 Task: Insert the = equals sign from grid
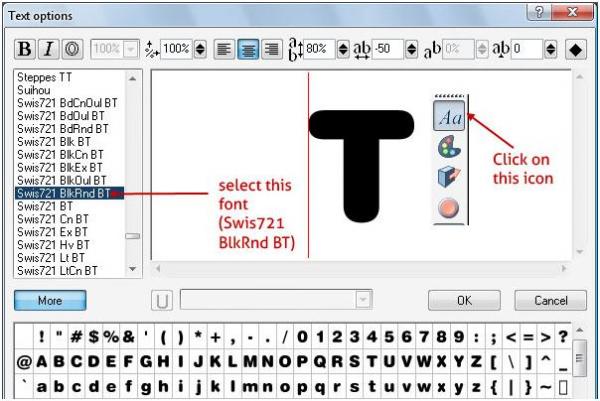[528, 337]
